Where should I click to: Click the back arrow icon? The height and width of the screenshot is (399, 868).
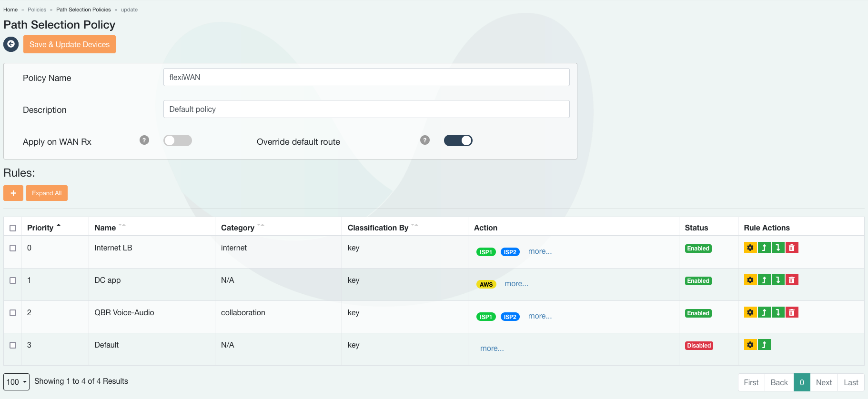tap(11, 44)
